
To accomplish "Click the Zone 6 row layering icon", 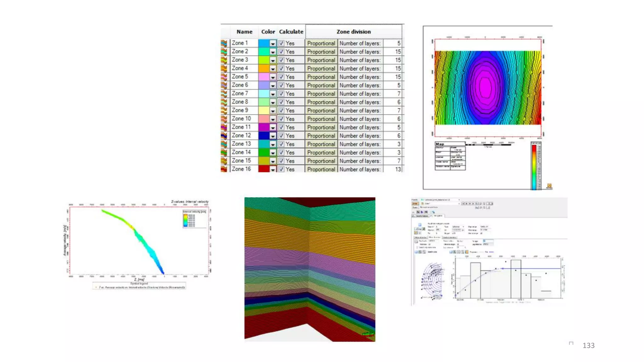I will (x=224, y=85).
